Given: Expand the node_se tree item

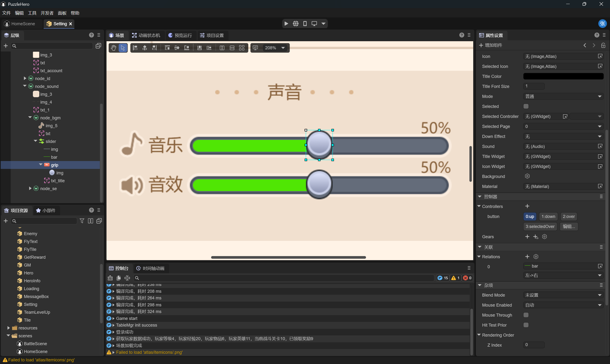Looking at the screenshot, I should [30, 188].
